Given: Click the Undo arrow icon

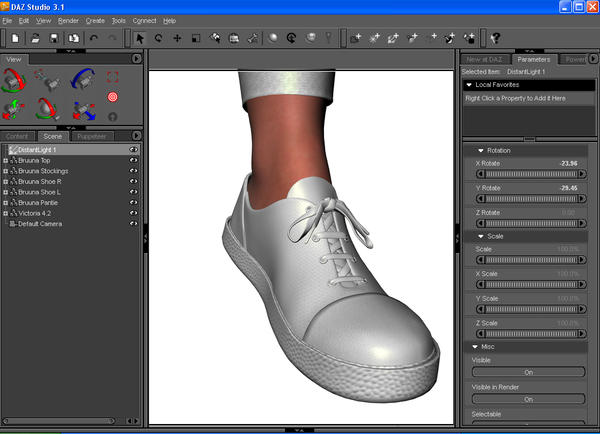Looking at the screenshot, I should point(94,38).
